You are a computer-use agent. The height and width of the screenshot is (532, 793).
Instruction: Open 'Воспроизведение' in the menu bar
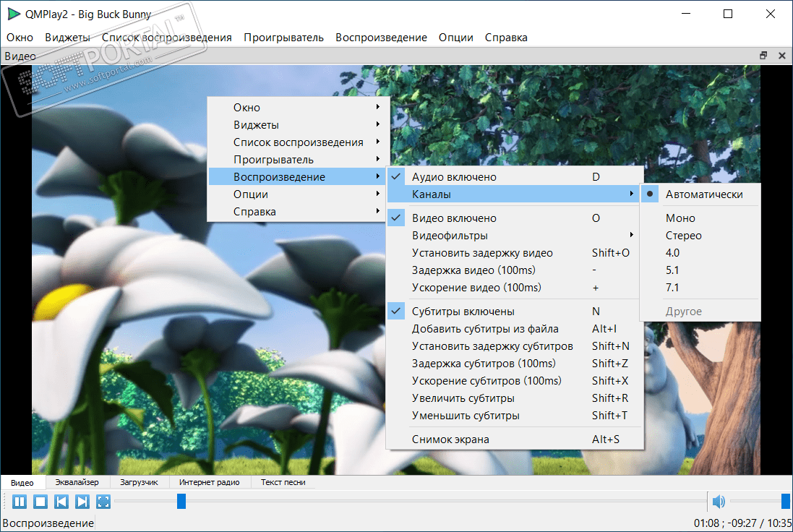coord(382,38)
